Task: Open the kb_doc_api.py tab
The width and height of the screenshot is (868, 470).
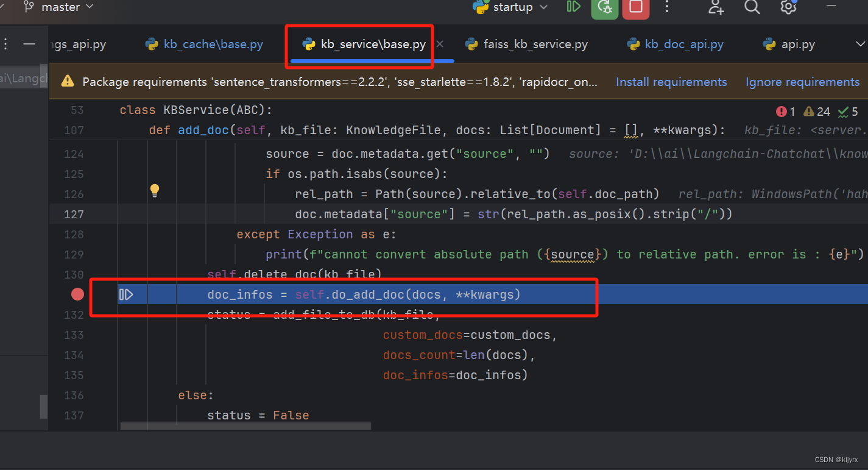Action: [676, 45]
